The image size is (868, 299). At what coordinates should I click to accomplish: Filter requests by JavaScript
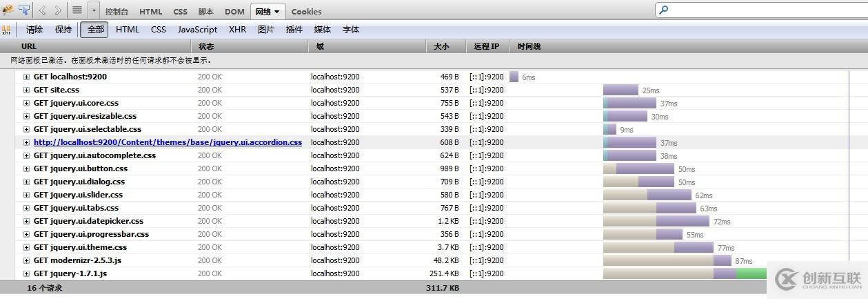197,30
